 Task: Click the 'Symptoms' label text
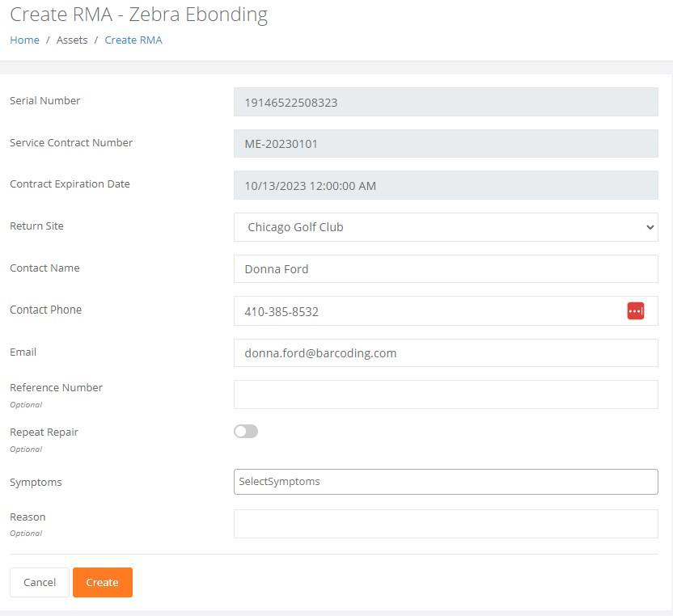coord(36,482)
